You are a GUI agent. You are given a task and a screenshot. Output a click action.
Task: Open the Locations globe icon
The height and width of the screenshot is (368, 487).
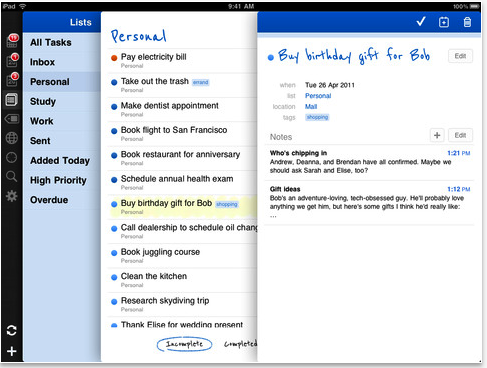(x=12, y=138)
